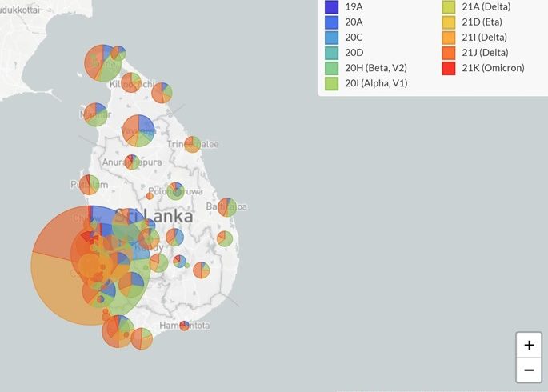Click the zoom in plus button

click(x=529, y=346)
